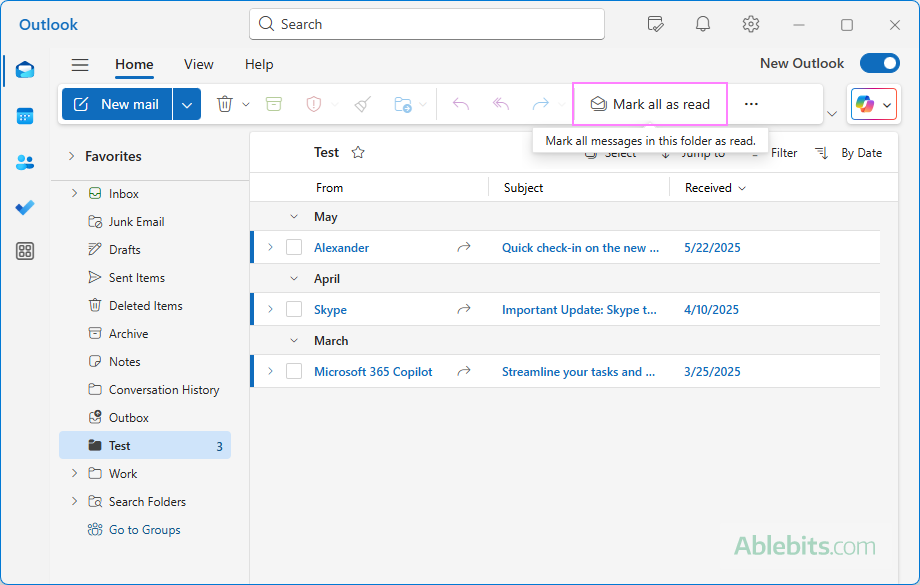Open the Help tab
Viewport: 920px width, 585px height.
click(259, 64)
